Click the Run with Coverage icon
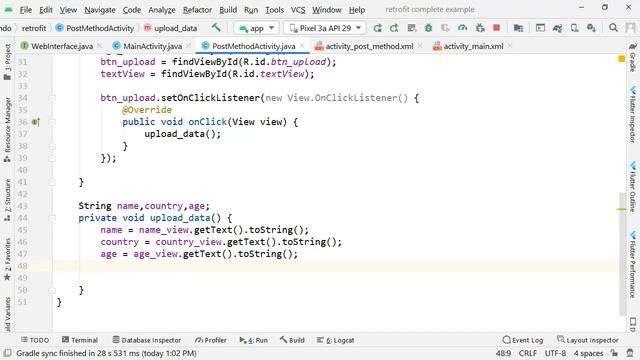640x360 pixels. point(445,28)
